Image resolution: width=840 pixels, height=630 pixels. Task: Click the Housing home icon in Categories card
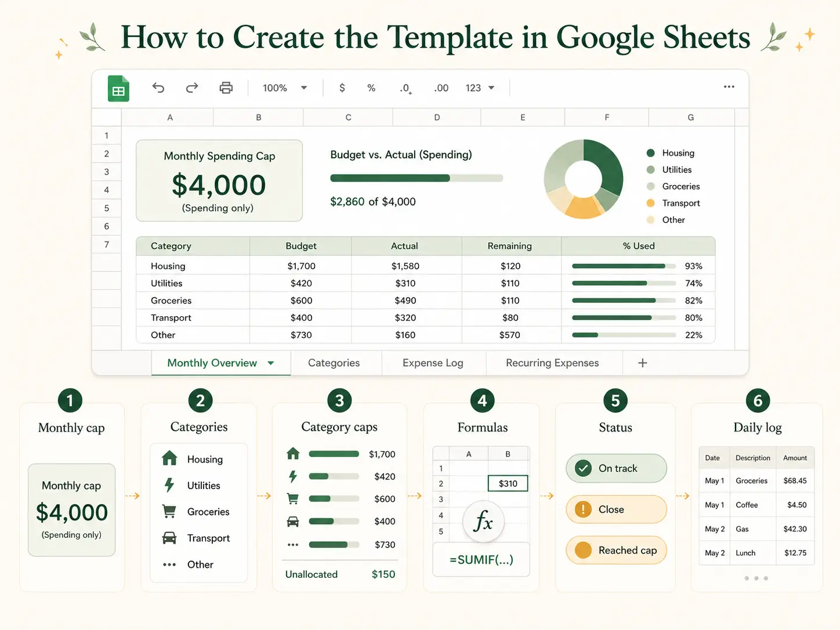click(169, 458)
